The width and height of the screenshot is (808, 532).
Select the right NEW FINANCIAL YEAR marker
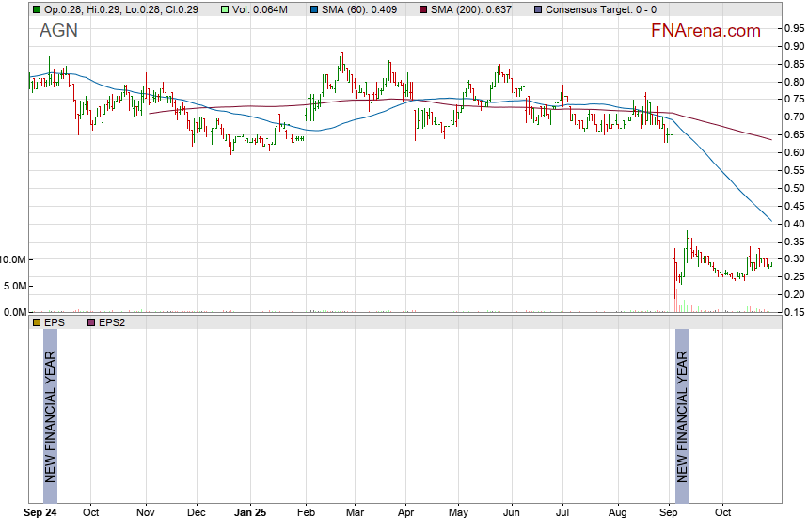pos(682,415)
